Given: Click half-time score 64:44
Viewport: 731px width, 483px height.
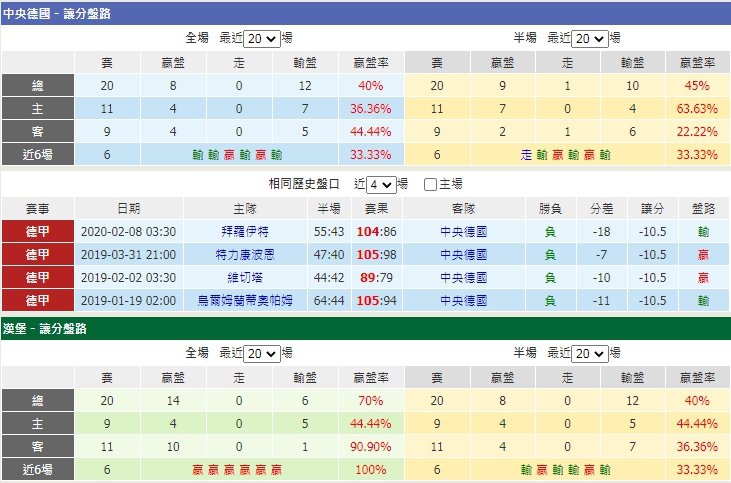Looking at the screenshot, I should click(x=329, y=300).
